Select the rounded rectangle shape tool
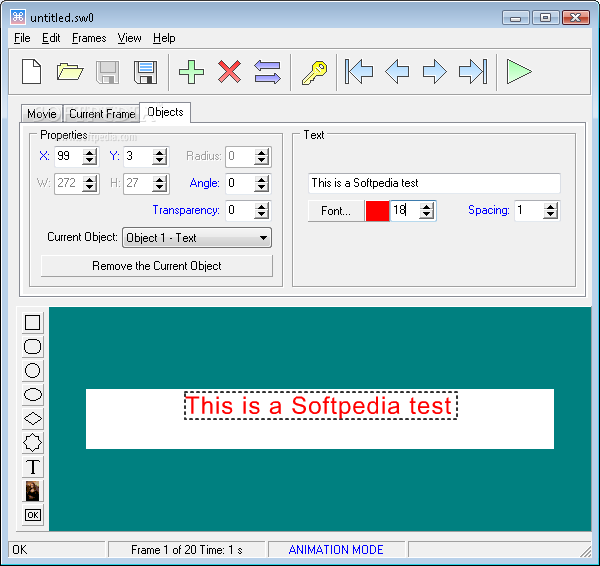 click(x=33, y=346)
